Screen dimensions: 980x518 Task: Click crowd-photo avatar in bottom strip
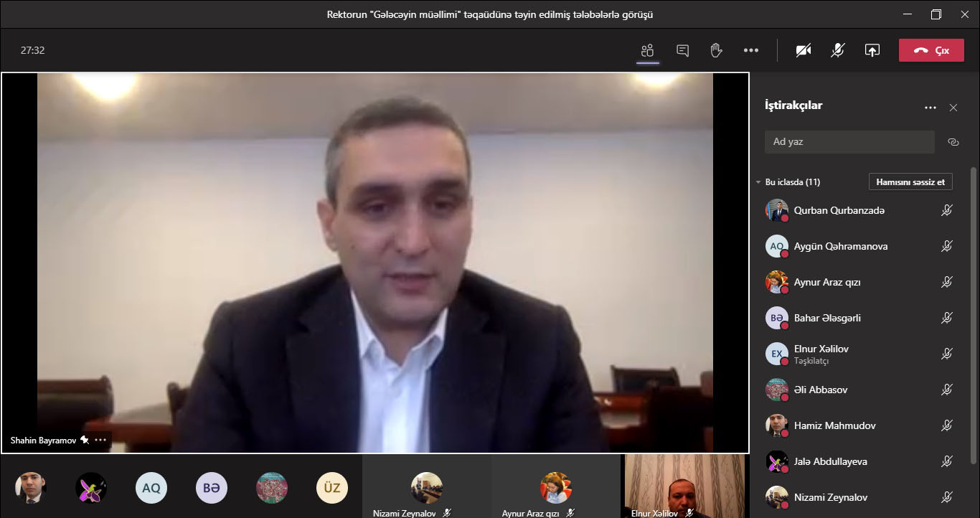272,488
